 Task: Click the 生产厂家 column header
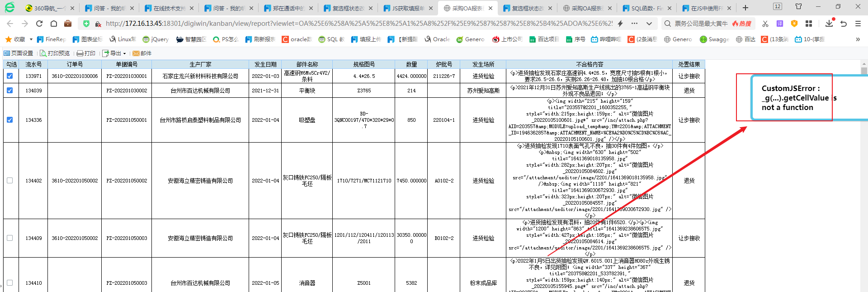click(200, 64)
